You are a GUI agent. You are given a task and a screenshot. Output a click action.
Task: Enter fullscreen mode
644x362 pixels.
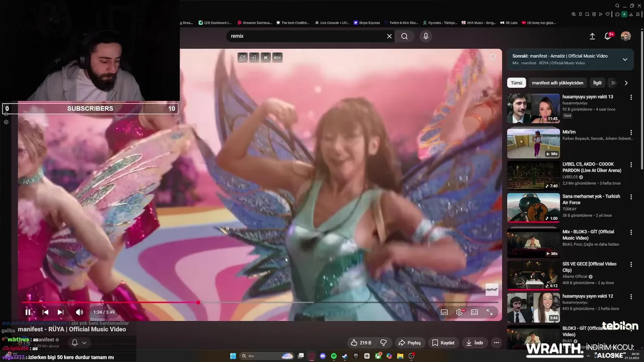[x=490, y=312]
